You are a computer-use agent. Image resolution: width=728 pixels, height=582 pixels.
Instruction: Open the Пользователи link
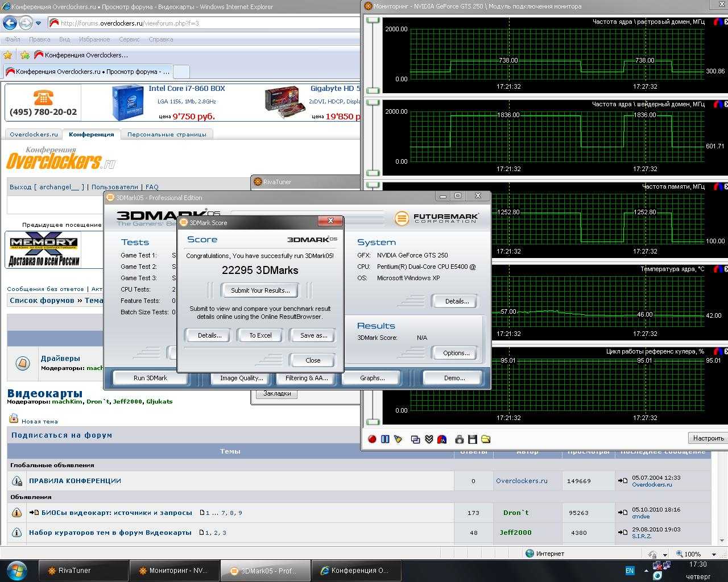click(115, 187)
